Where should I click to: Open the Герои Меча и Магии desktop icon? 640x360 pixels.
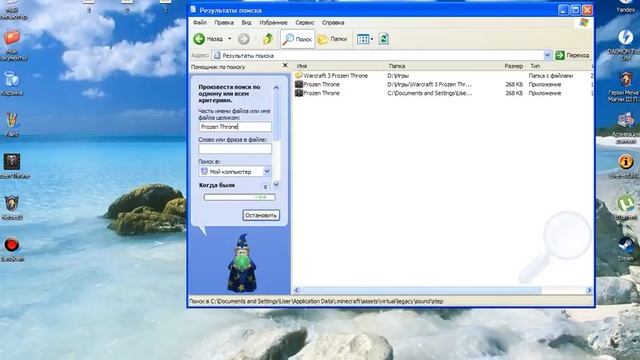624,87
